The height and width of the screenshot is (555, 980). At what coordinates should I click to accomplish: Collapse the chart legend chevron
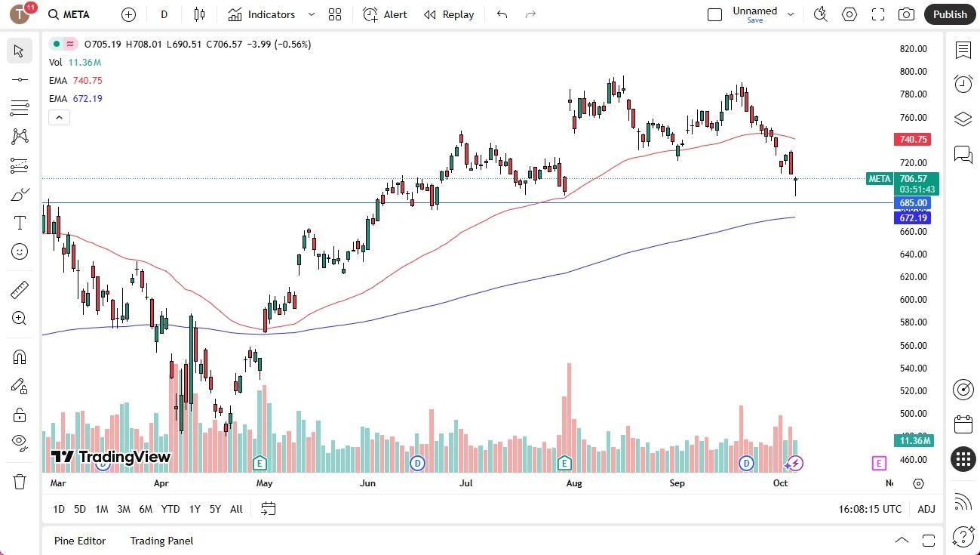59,117
